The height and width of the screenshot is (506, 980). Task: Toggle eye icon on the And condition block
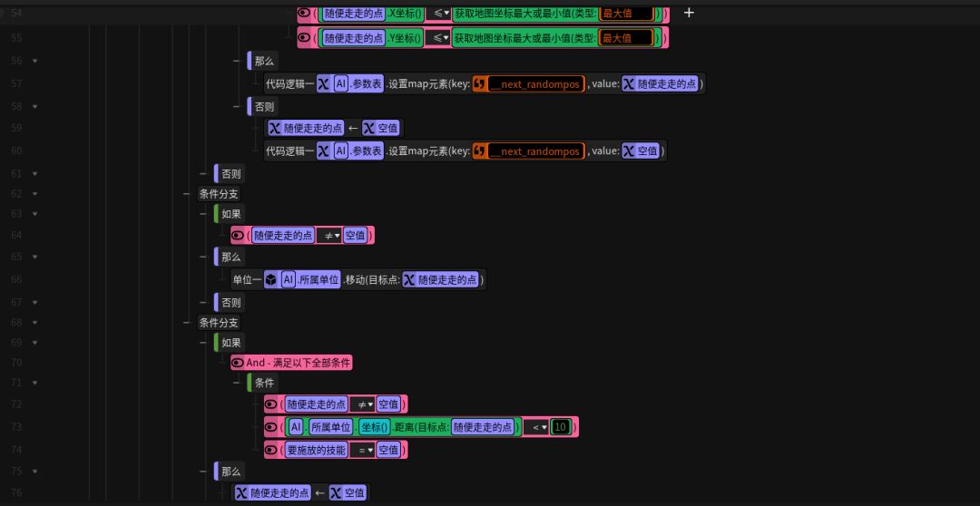pyautogui.click(x=238, y=363)
